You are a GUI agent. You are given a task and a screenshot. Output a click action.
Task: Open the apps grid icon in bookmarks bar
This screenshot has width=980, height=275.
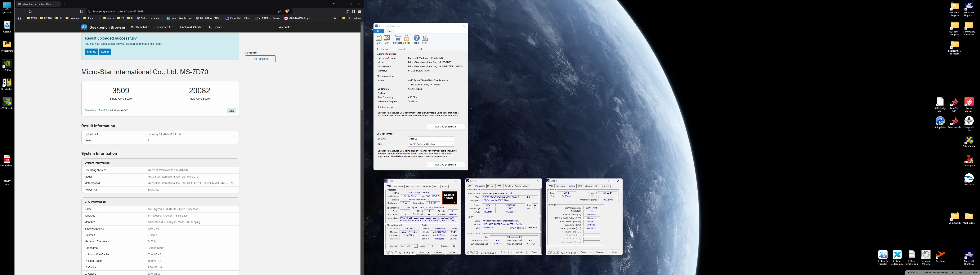[19, 18]
